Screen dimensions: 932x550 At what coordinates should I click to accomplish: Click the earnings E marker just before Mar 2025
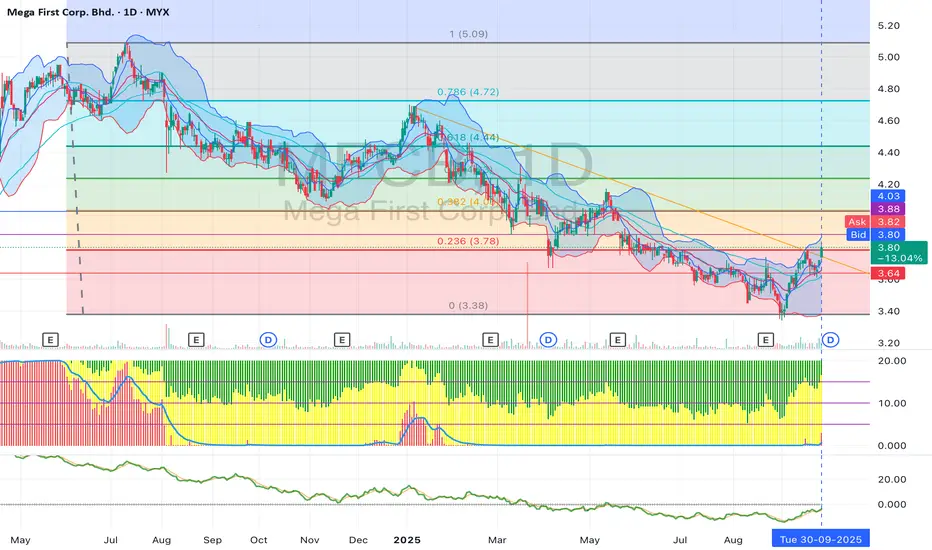[490, 340]
